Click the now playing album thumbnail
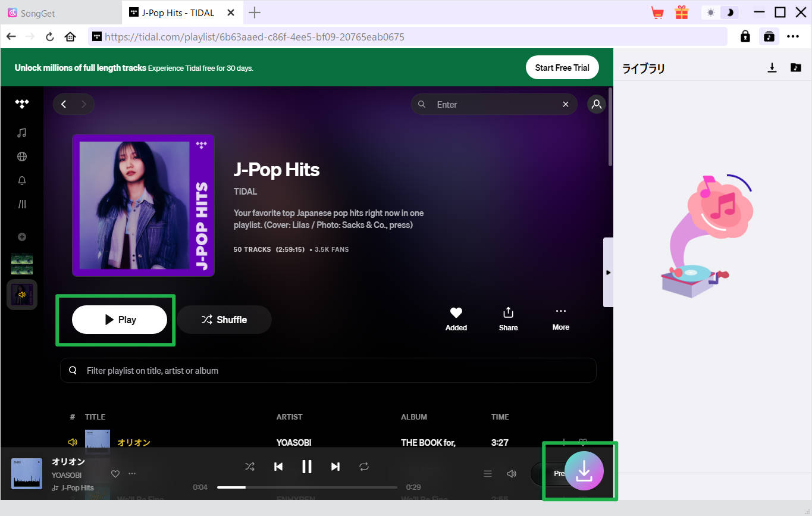 [x=27, y=474]
